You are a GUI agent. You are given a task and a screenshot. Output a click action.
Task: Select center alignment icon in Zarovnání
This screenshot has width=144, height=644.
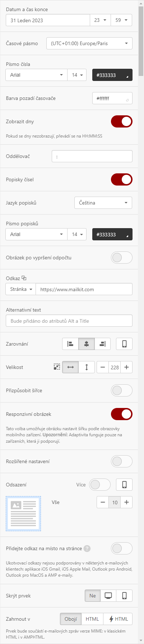tap(87, 344)
